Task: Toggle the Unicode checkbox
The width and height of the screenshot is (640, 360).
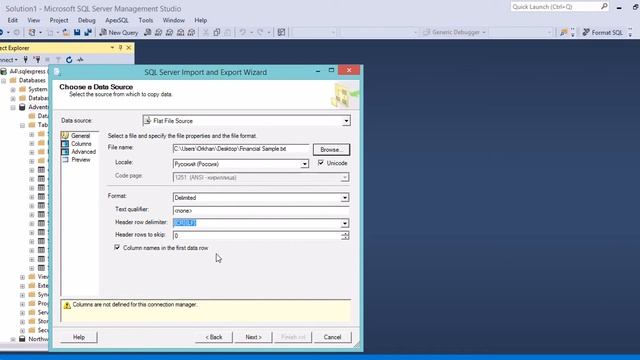Action: click(321, 162)
